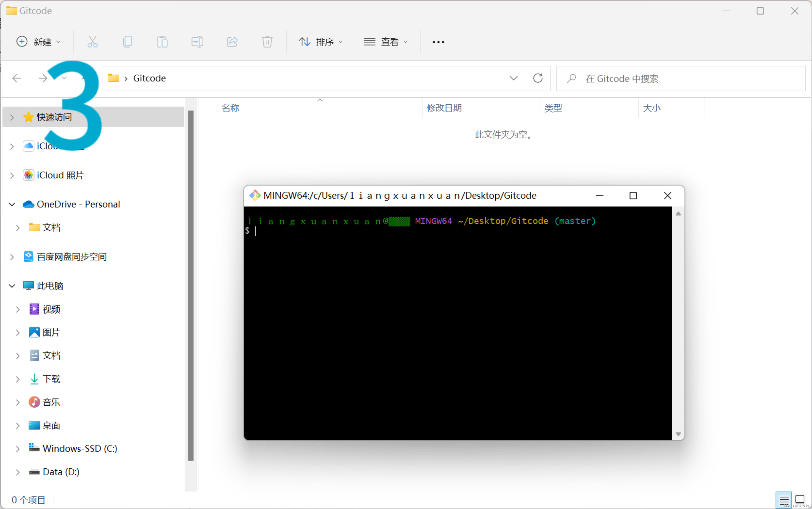Open the three-dots more options menu

click(438, 42)
